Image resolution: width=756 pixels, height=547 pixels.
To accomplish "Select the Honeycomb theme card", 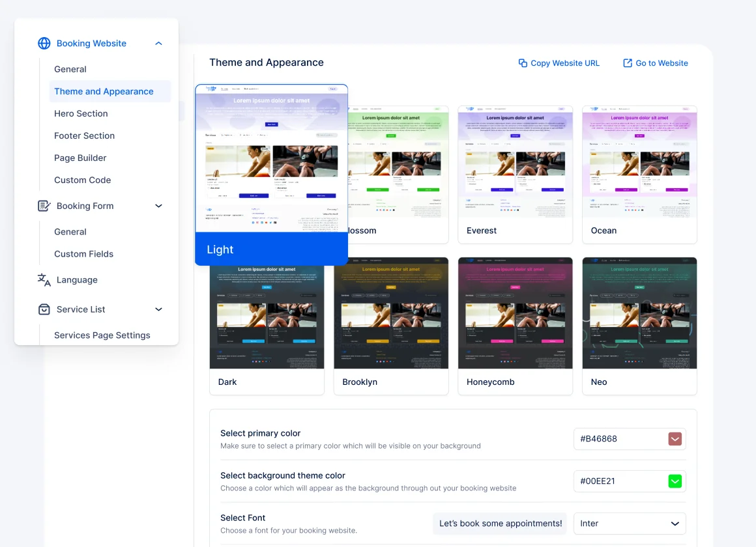I will [516, 326].
